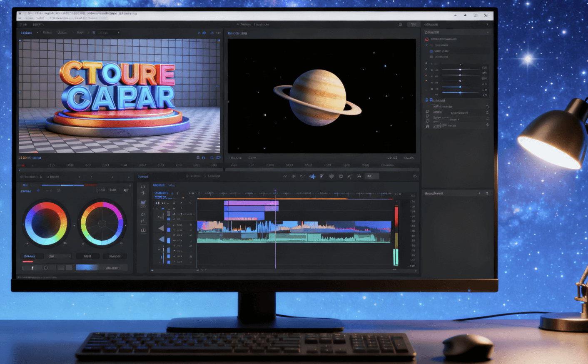Click the shield-shaped marker icon in toolbar
The height and width of the screenshot is (364, 588).
click(x=331, y=176)
